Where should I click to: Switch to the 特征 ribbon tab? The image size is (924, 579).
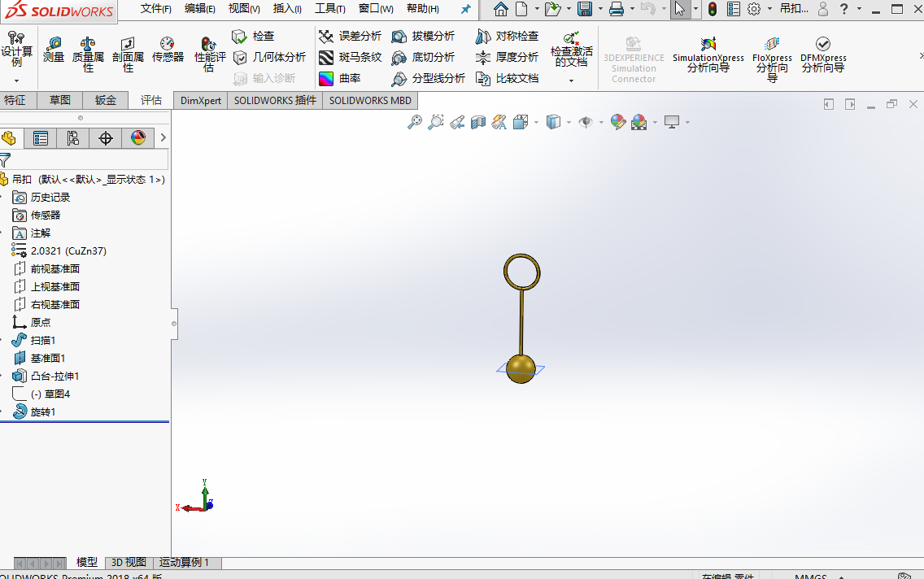(15, 100)
